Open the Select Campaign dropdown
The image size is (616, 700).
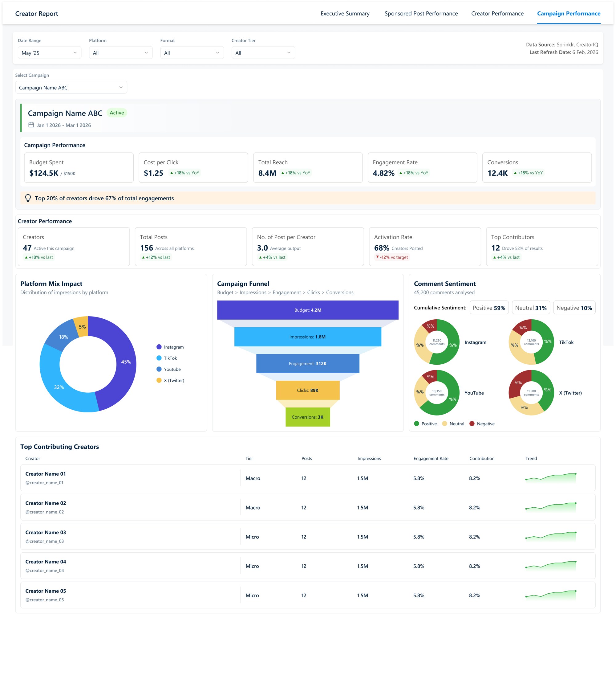[x=71, y=87]
